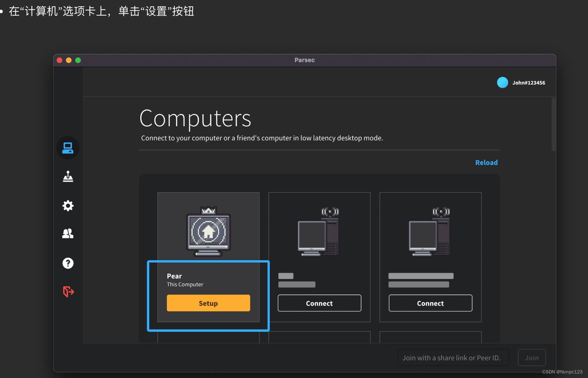Click the Pear home computer image
The width and height of the screenshot is (588, 378).
(208, 232)
